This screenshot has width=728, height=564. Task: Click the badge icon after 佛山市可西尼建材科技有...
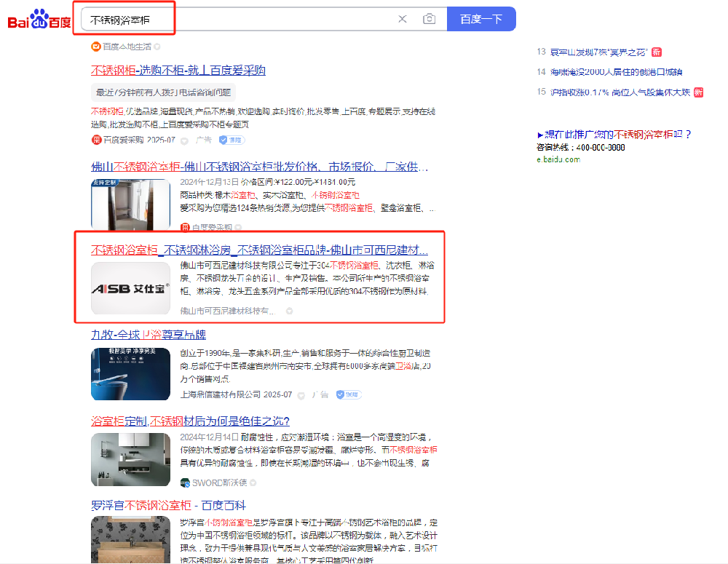click(289, 311)
